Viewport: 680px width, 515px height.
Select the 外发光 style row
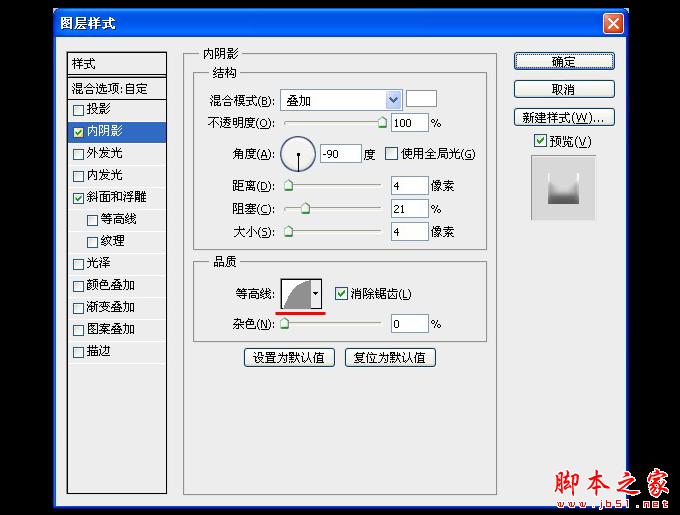coord(117,154)
